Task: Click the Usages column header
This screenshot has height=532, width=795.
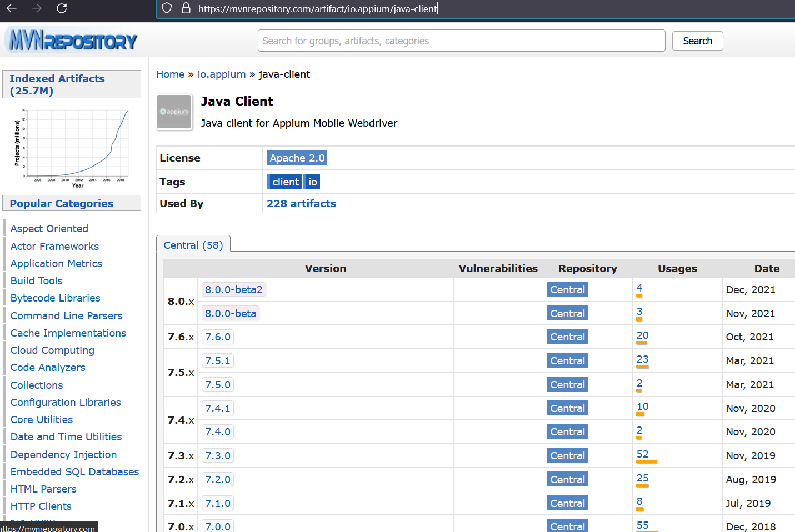Action: coord(677,269)
